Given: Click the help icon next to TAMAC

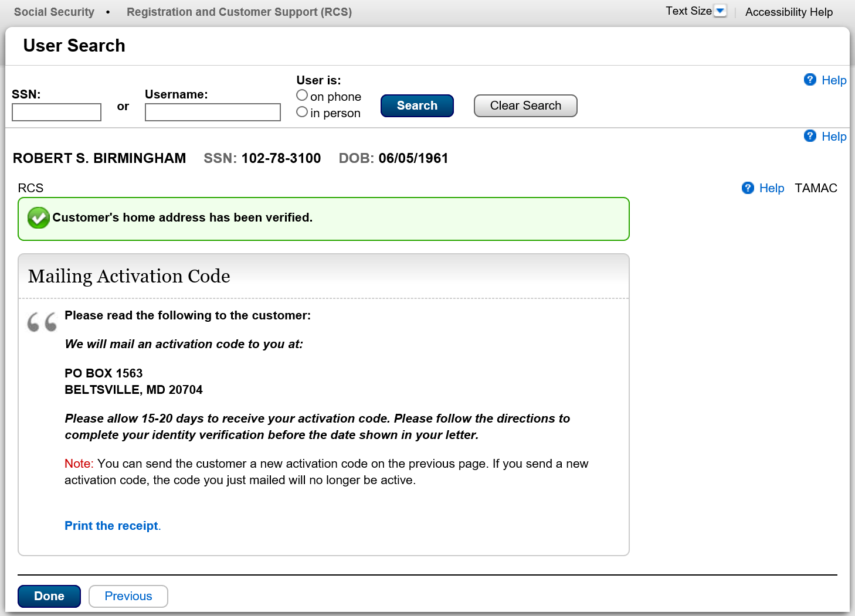Looking at the screenshot, I should pyautogui.click(x=748, y=188).
